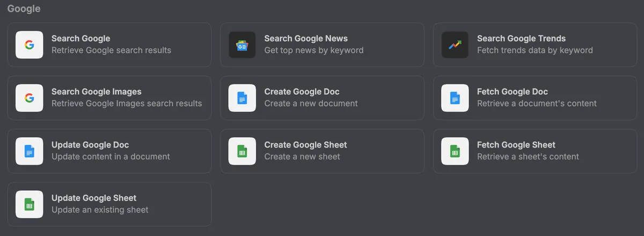
Task: Click 'Update an existing sheet' description
Action: (100, 210)
